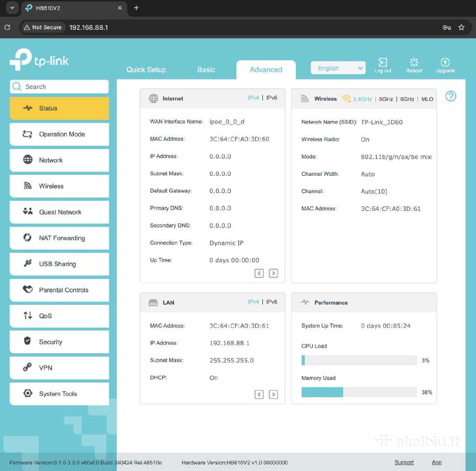Image resolution: width=476 pixels, height=471 pixels.
Task: Click the Reboot icon
Action: coord(414,62)
